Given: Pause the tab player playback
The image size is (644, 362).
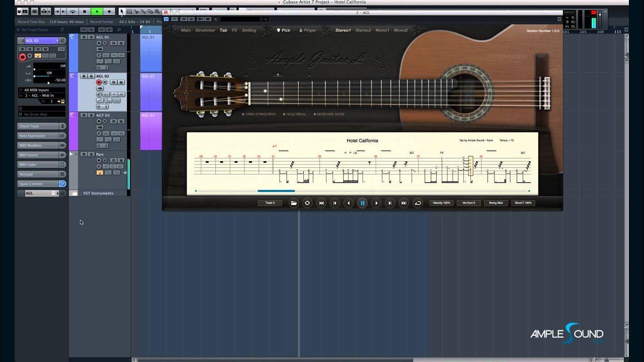Looking at the screenshot, I should click(x=362, y=203).
